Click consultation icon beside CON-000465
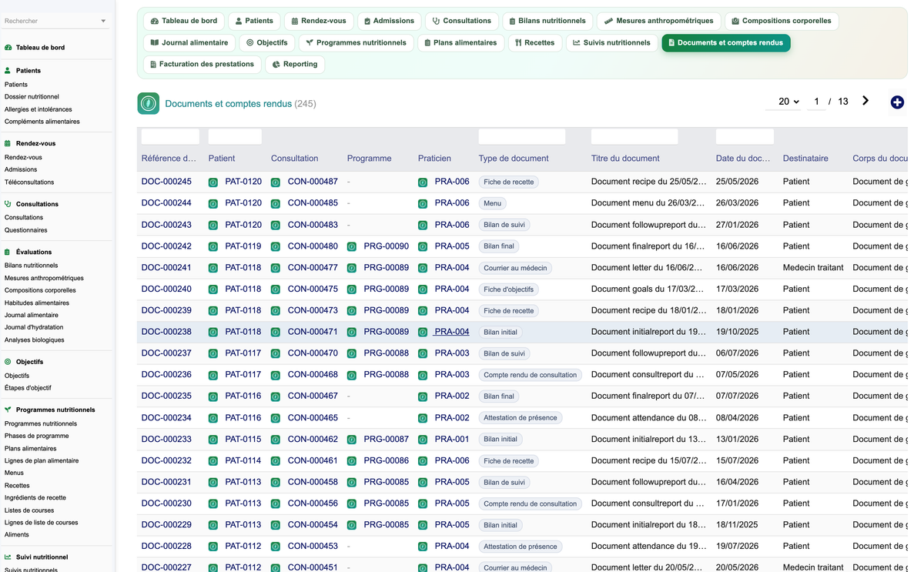Image resolution: width=924 pixels, height=572 pixels. click(276, 418)
